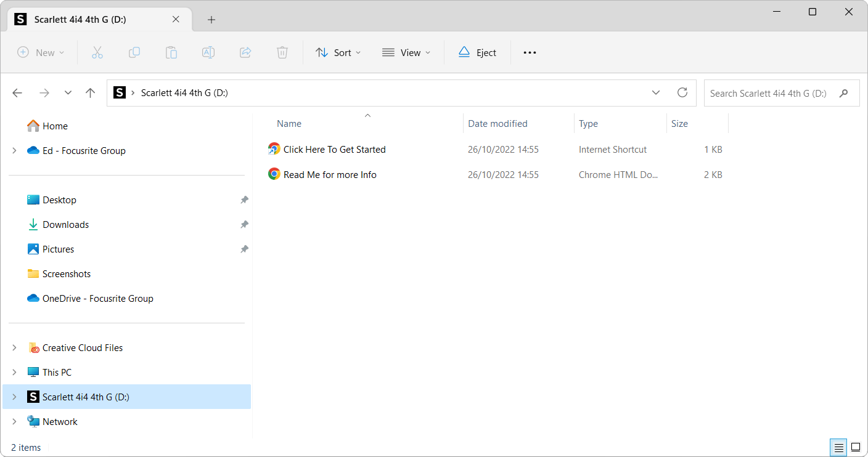Image resolution: width=868 pixels, height=457 pixels.
Task: Open the Click Here To Get Started shortcut
Action: 334,149
